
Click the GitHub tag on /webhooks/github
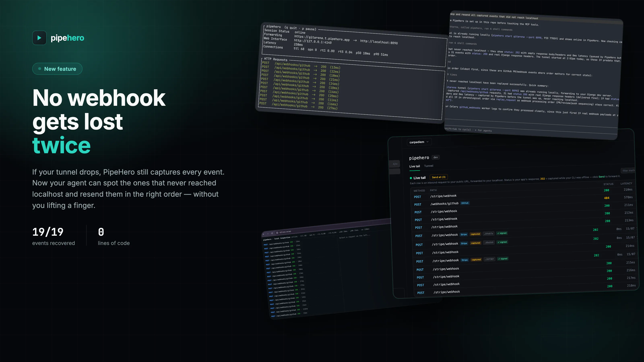(465, 203)
